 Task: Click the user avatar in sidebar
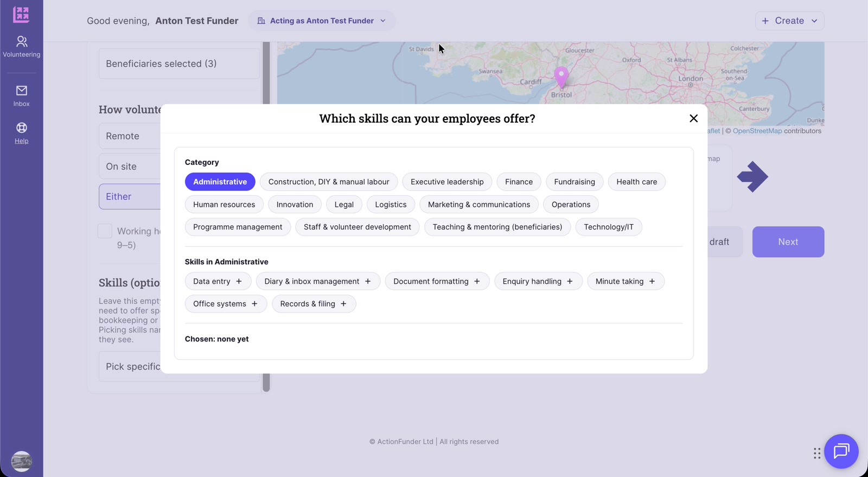click(x=22, y=461)
